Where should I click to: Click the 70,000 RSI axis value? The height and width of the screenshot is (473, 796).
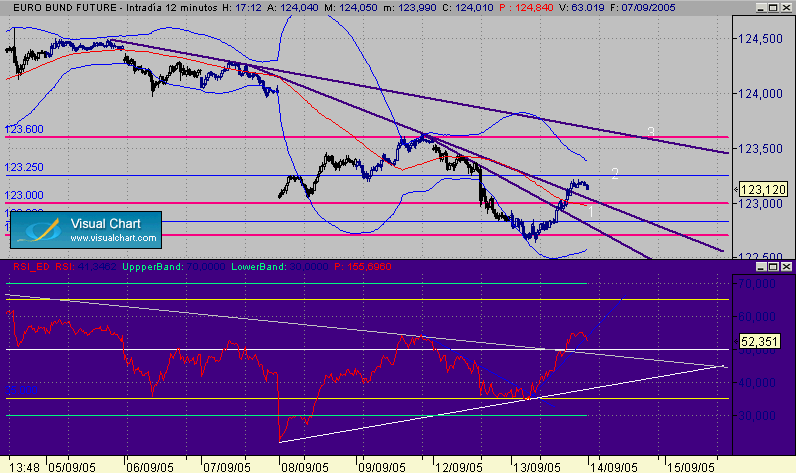coord(757,284)
